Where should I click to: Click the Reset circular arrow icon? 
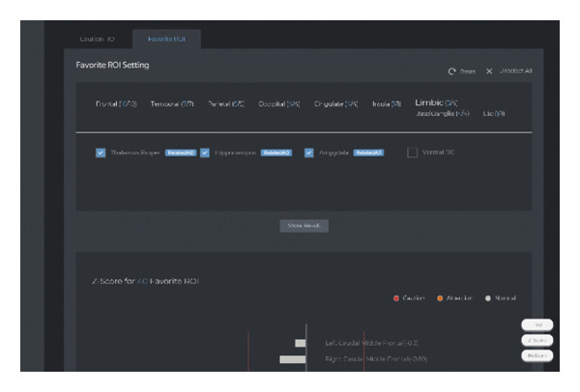tap(451, 71)
